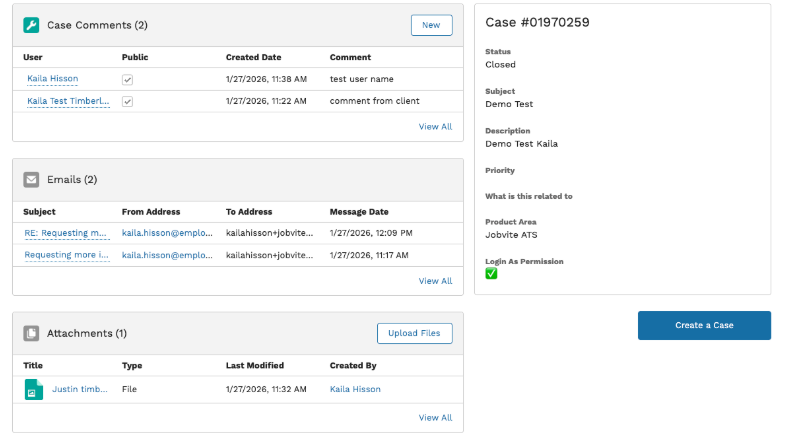Click the Emails envelope icon
Image resolution: width=792 pixels, height=444 pixels.
pos(31,179)
